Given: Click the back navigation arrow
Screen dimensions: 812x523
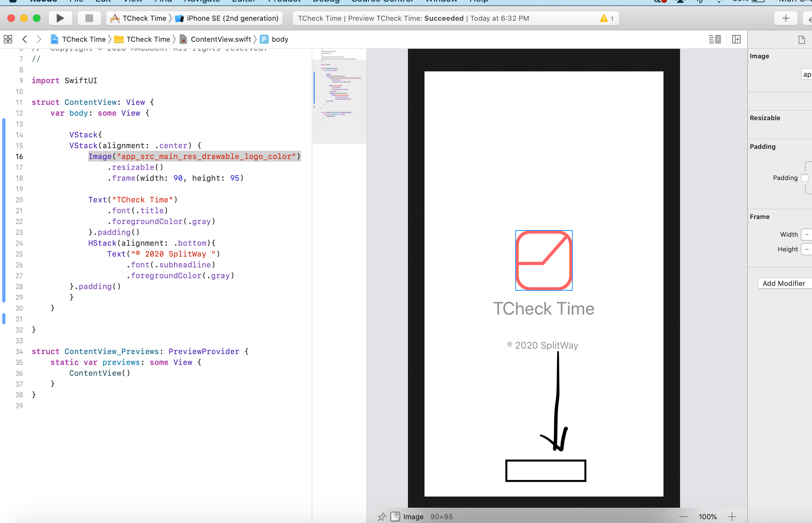Looking at the screenshot, I should coord(25,39).
